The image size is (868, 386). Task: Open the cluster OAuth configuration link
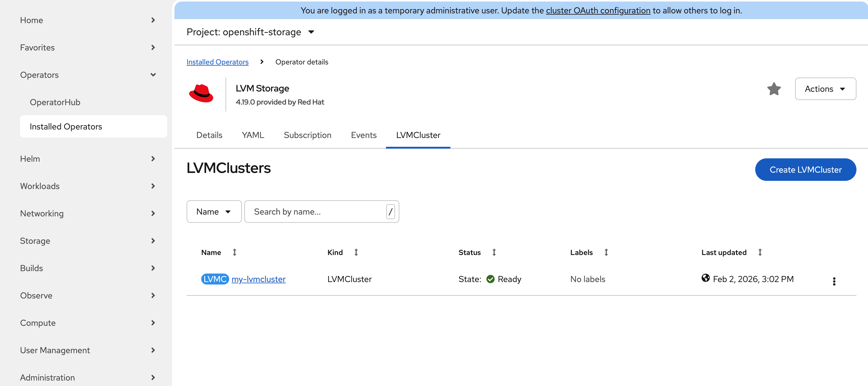(x=598, y=10)
